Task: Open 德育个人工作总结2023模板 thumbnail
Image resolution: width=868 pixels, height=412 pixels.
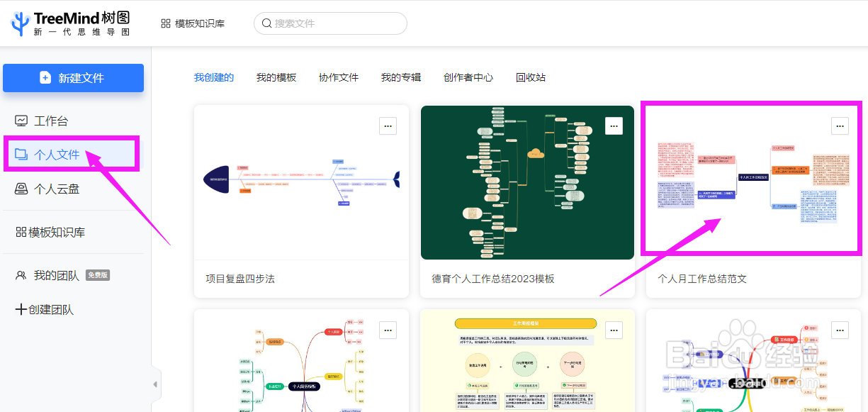Action: click(x=527, y=182)
